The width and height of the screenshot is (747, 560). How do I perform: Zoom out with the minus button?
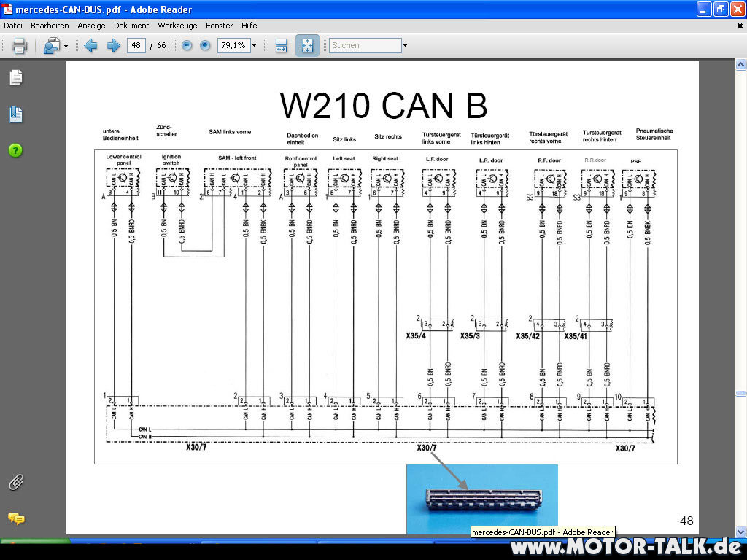(x=187, y=45)
